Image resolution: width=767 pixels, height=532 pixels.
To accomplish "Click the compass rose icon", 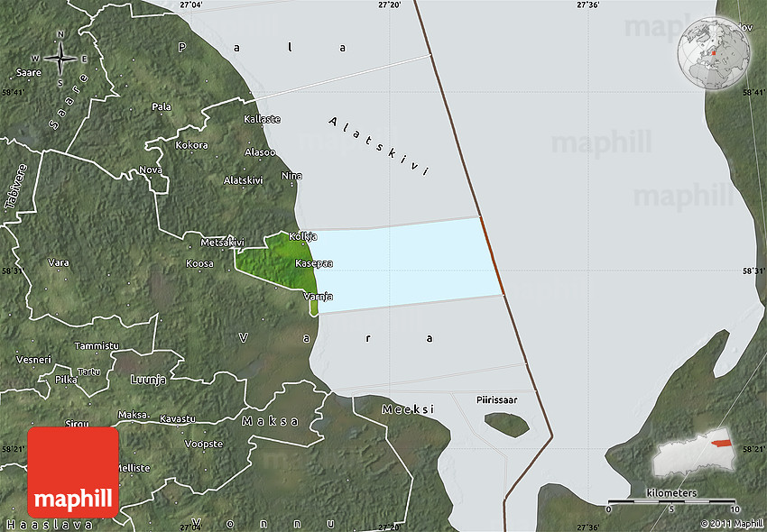I will click(x=60, y=60).
